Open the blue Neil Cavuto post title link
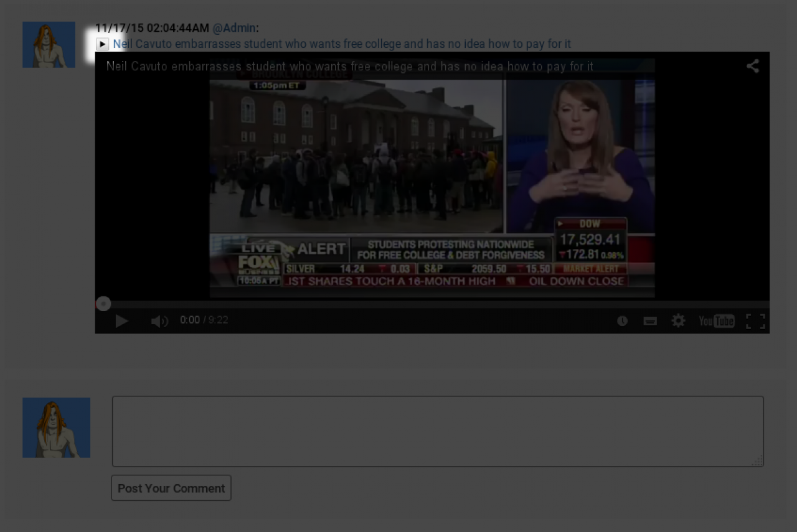The image size is (797, 532). [x=341, y=44]
